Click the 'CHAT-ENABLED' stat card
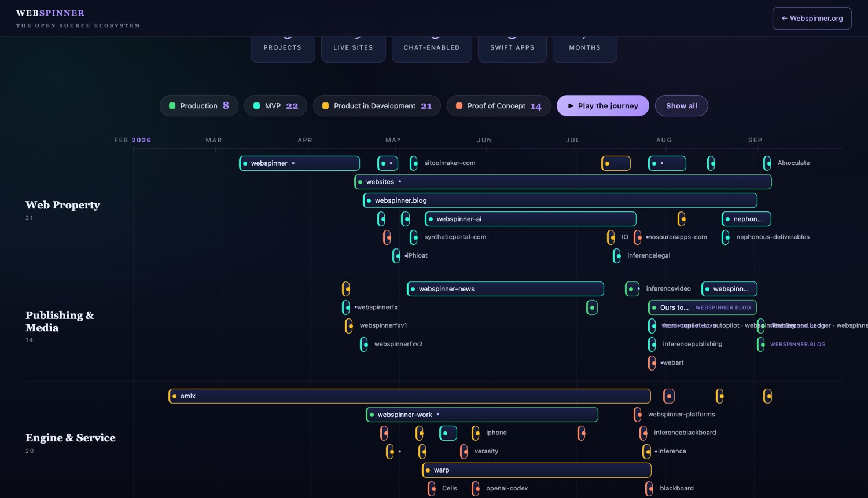Viewport: 868px width, 498px height. pos(432,49)
